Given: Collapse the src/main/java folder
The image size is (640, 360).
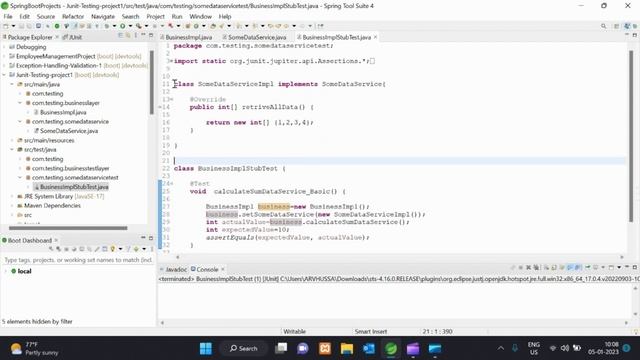Looking at the screenshot, I should [12, 84].
